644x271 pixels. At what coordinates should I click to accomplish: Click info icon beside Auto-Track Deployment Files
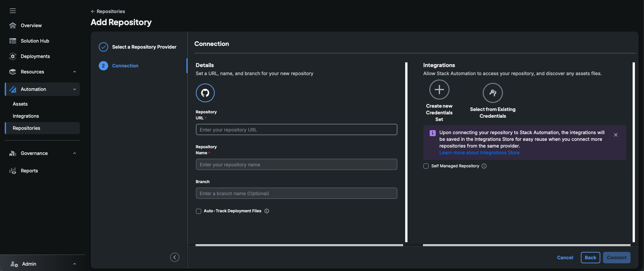267,211
